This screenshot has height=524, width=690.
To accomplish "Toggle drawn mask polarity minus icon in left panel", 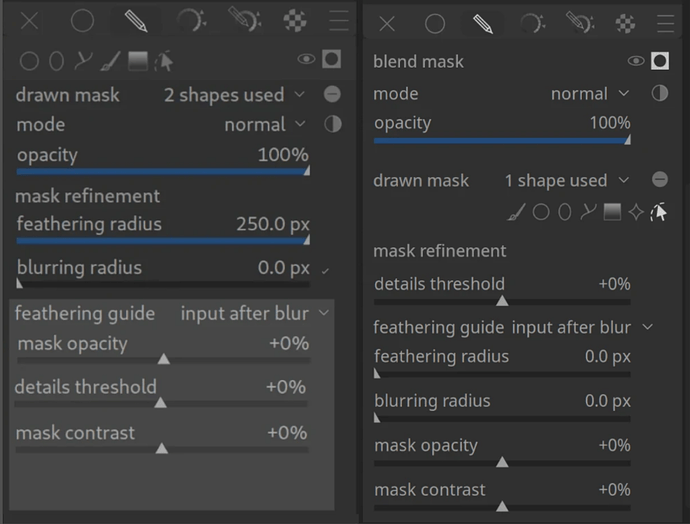I will 332,95.
